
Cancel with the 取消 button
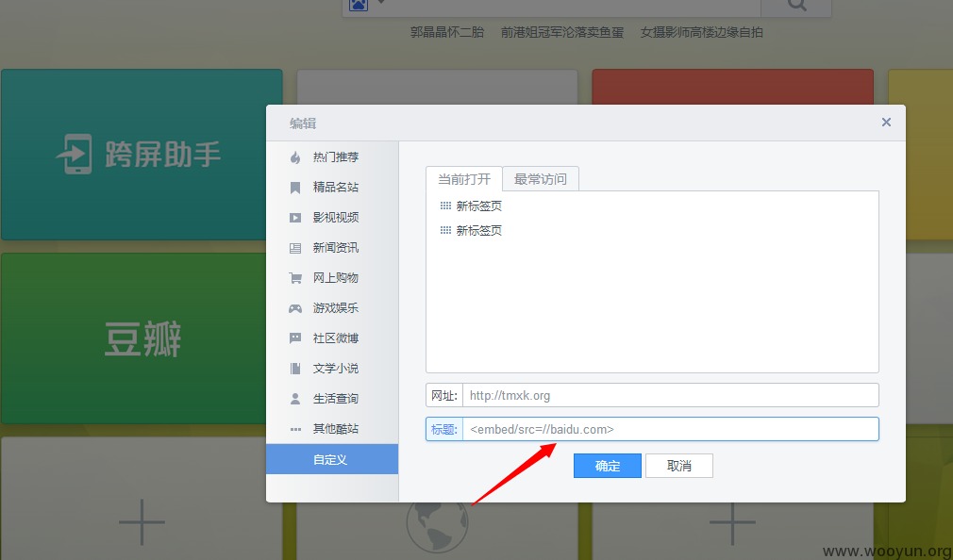click(678, 466)
